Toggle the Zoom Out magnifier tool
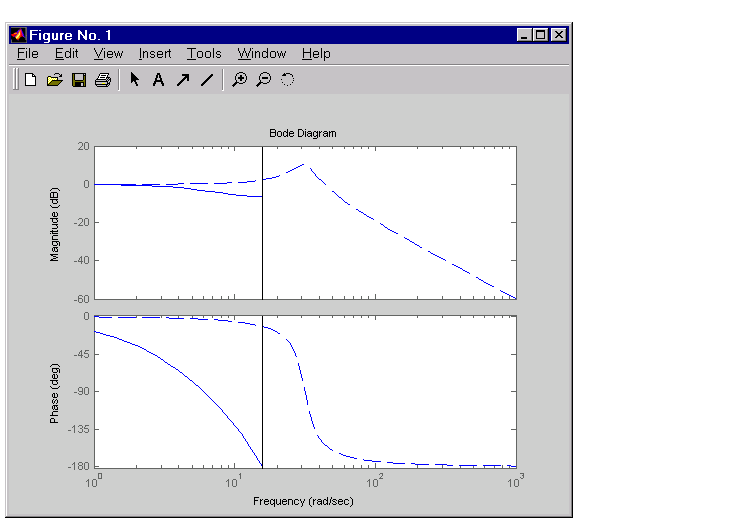The image size is (750, 524). (x=263, y=80)
